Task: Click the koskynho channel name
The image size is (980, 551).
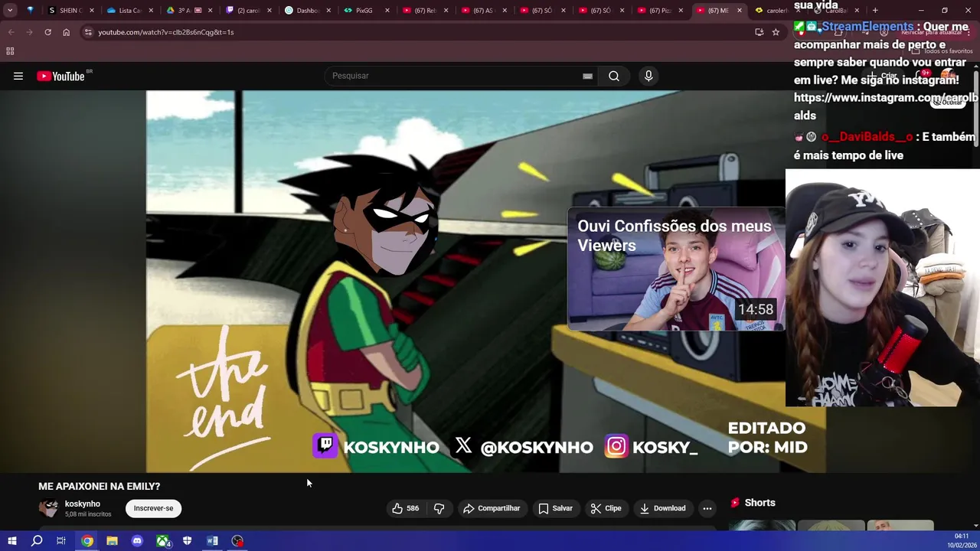Action: coord(83,504)
